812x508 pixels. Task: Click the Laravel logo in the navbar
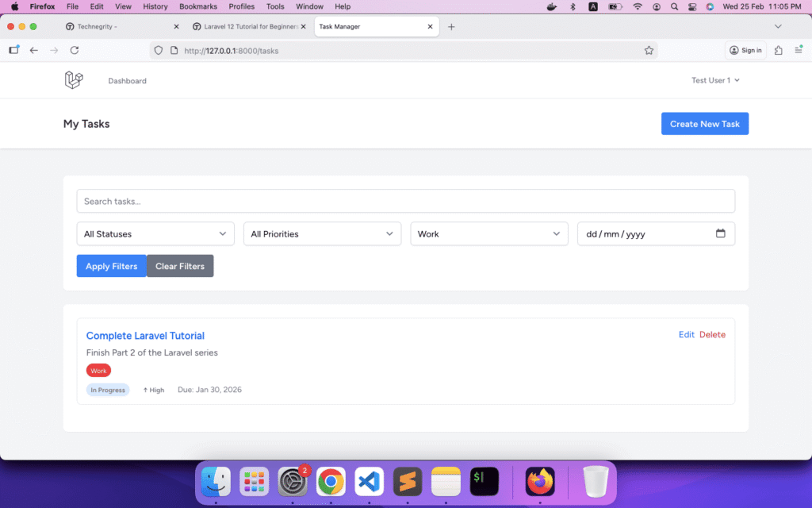tap(74, 80)
